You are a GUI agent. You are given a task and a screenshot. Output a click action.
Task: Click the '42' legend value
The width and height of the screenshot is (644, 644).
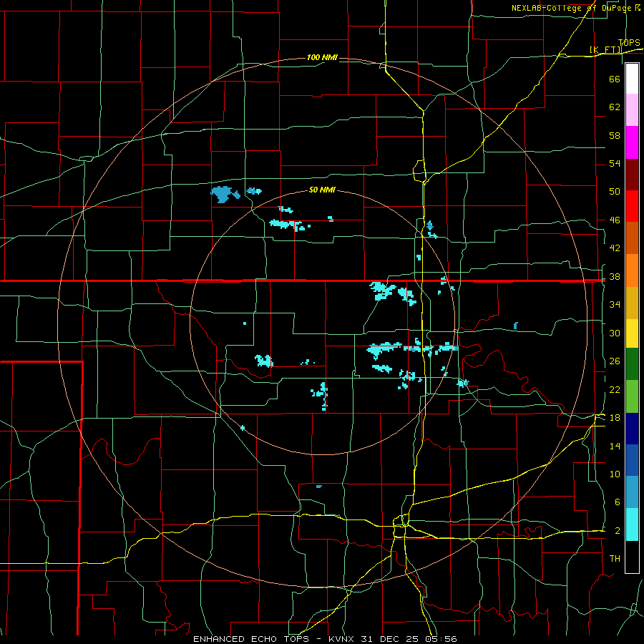tap(615, 248)
